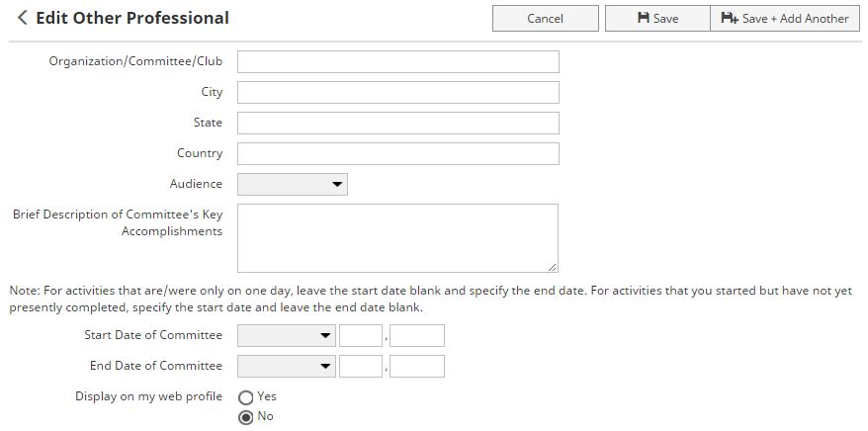Click the Start Date day field
The height and width of the screenshot is (431, 868).
coord(361,335)
